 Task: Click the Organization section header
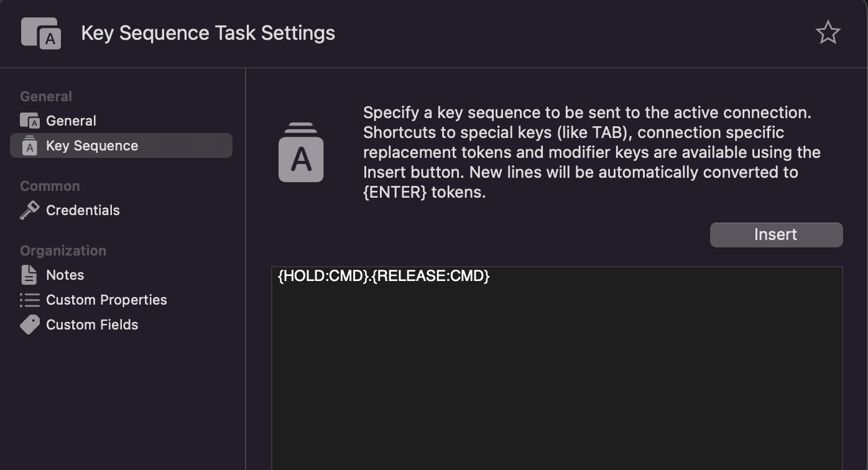pyautogui.click(x=63, y=251)
